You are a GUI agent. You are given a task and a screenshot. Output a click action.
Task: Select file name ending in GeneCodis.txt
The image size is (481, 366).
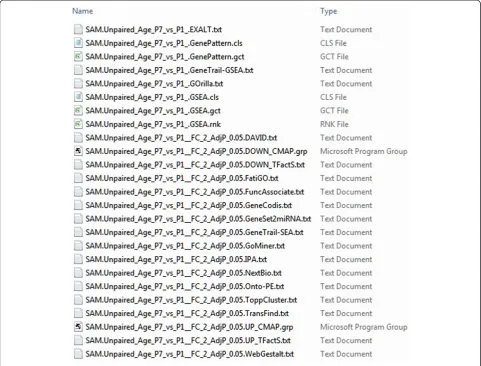tap(189, 205)
